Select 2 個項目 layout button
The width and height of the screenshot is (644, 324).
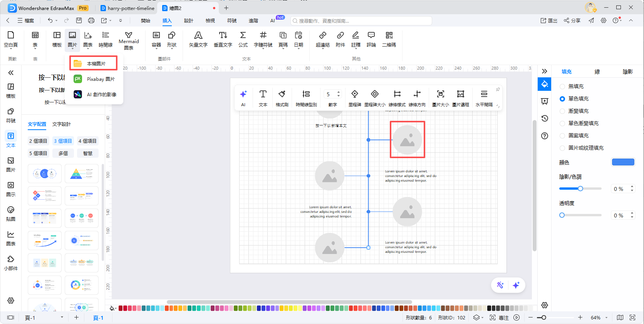tap(38, 141)
